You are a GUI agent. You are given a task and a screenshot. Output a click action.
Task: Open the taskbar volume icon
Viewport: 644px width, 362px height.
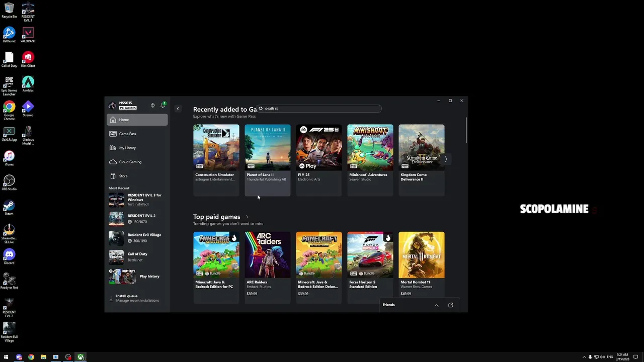pos(602,357)
